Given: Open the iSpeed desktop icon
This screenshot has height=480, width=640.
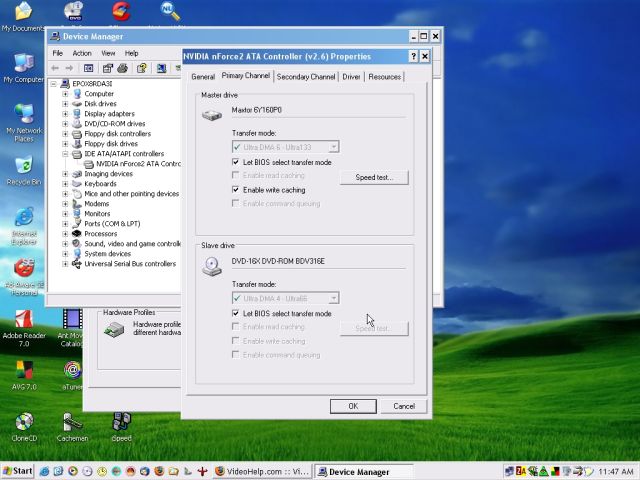Looking at the screenshot, I should tap(121, 427).
